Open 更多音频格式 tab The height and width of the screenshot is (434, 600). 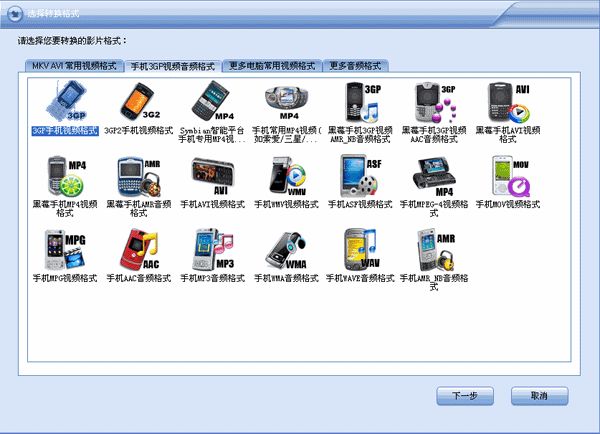coord(354,65)
